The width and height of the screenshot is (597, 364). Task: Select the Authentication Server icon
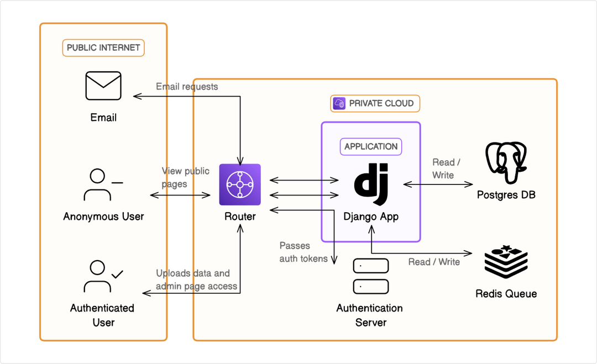(x=370, y=276)
